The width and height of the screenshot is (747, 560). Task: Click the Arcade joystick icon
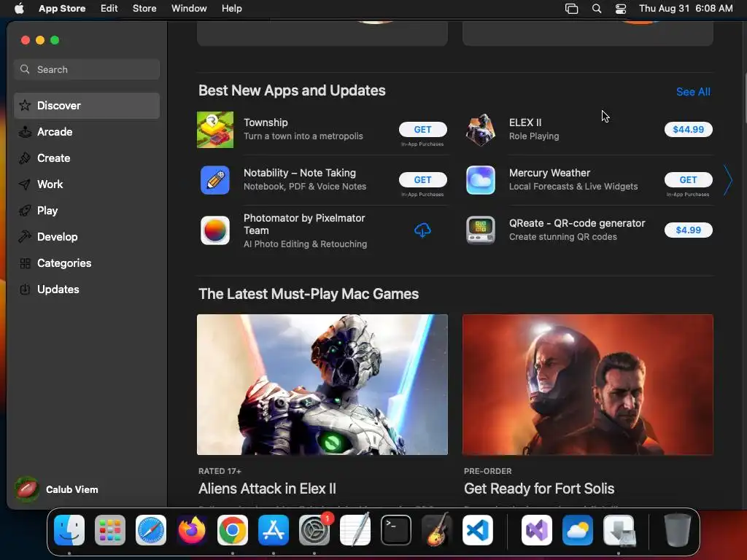(x=25, y=132)
